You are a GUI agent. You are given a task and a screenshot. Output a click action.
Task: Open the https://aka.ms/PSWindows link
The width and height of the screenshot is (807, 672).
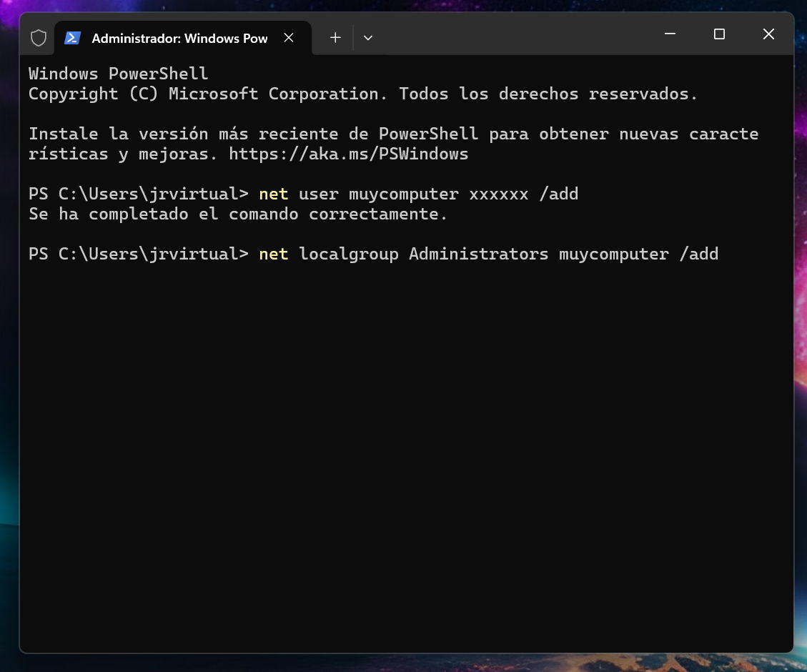coord(348,154)
